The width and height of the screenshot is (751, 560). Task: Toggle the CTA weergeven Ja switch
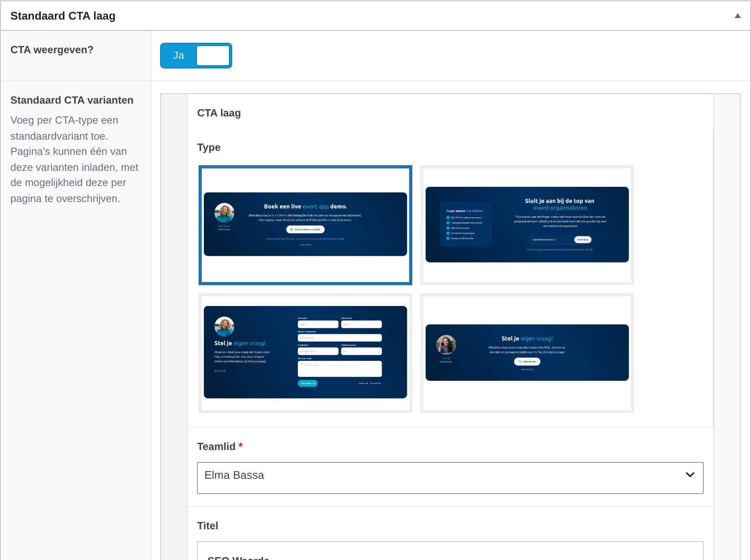pos(196,56)
